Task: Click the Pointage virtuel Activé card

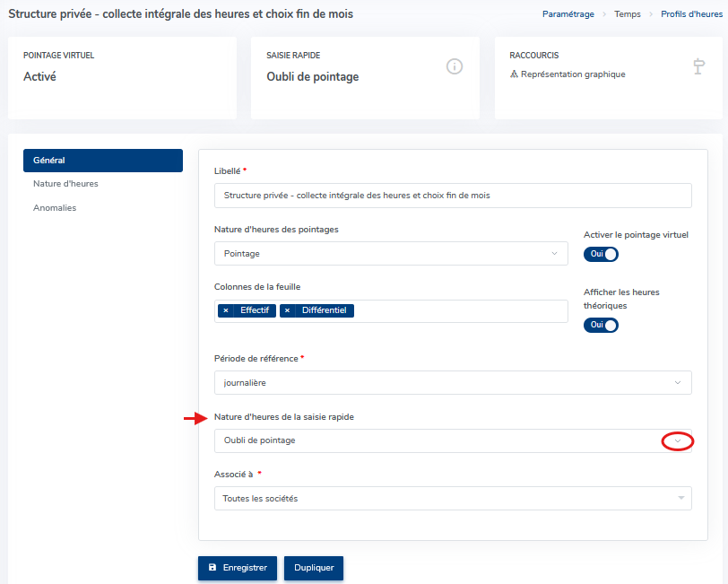Action: pos(122,78)
